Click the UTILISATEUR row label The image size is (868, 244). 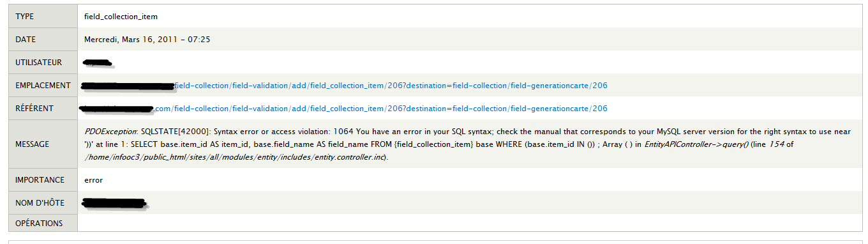coord(39,63)
